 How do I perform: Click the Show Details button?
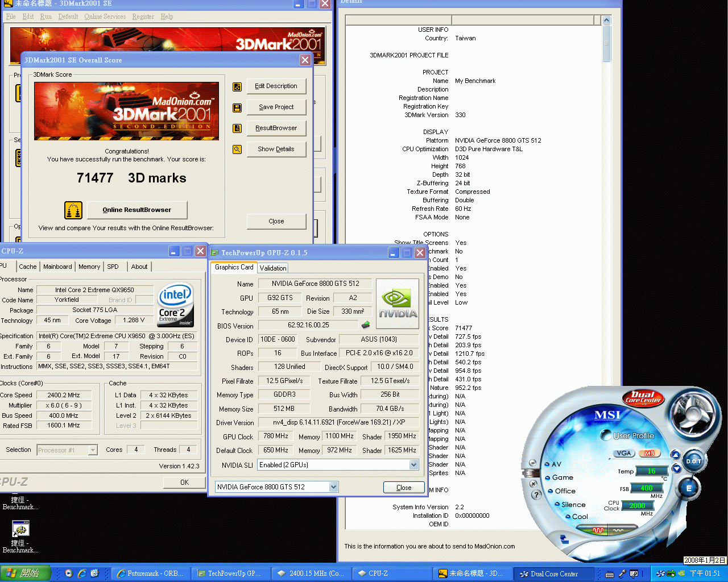276,149
